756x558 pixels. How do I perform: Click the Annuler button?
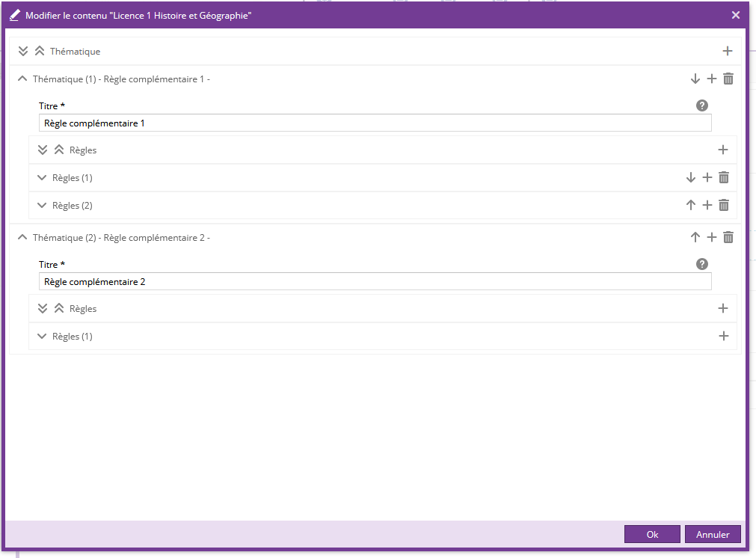point(712,534)
